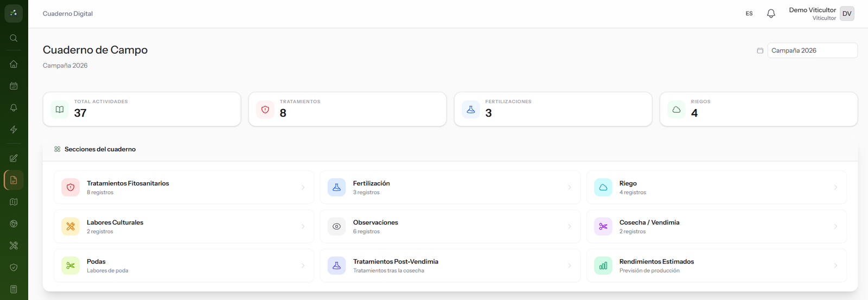Click the notifications bell in the top bar

pyautogui.click(x=771, y=14)
